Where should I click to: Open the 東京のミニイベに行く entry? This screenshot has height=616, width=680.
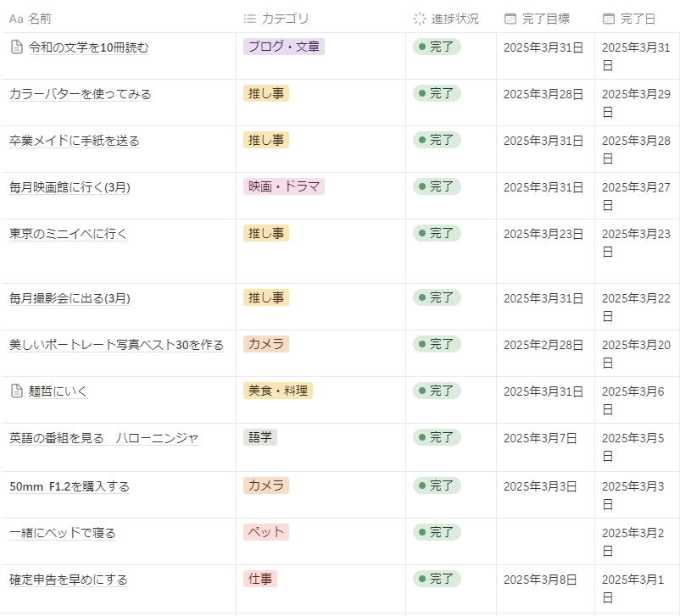(68, 233)
